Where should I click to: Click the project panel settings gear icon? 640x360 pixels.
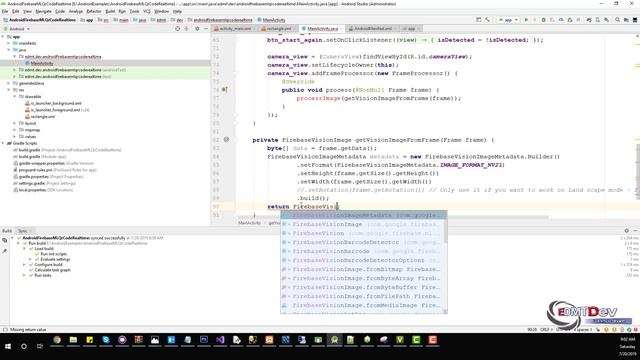197,29
